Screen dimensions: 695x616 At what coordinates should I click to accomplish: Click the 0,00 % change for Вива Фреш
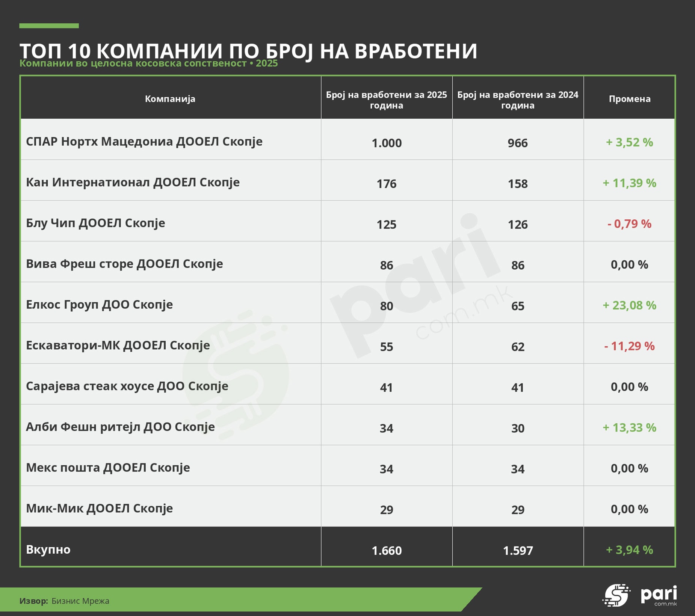630,264
